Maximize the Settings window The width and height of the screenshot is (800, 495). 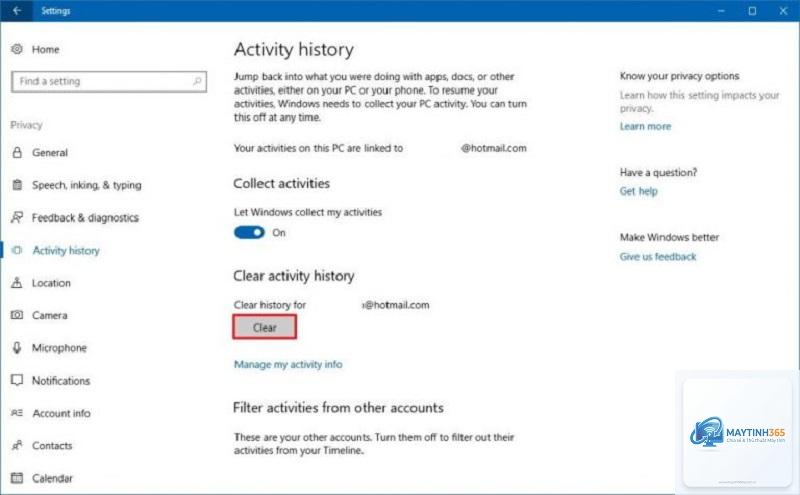[x=752, y=11]
